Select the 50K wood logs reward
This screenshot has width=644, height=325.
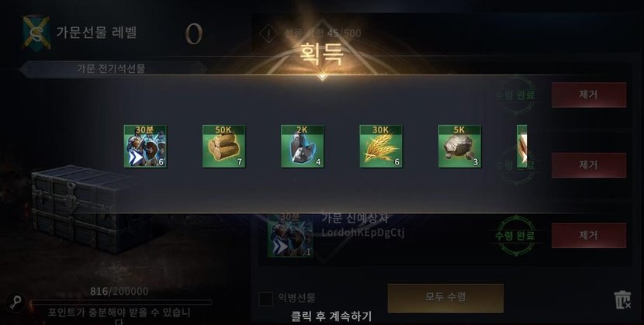[223, 146]
